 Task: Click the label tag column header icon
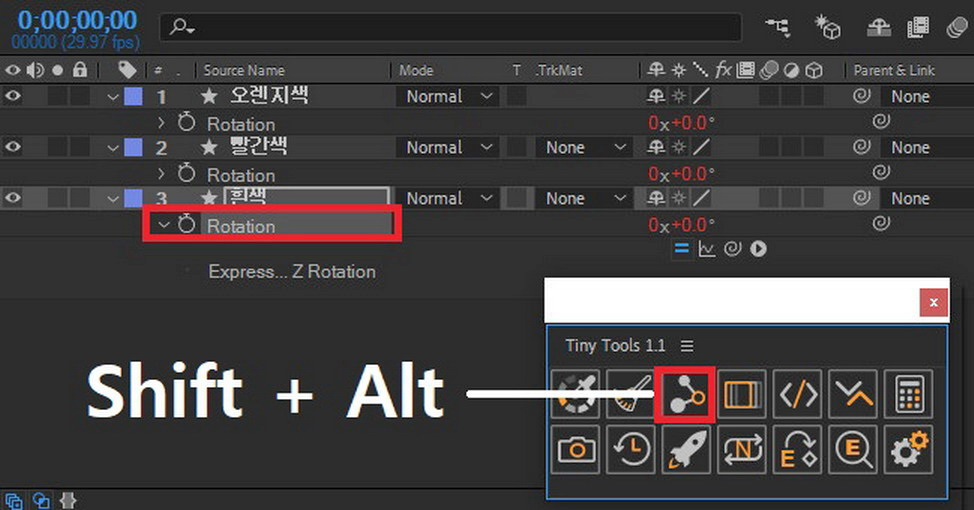[127, 70]
